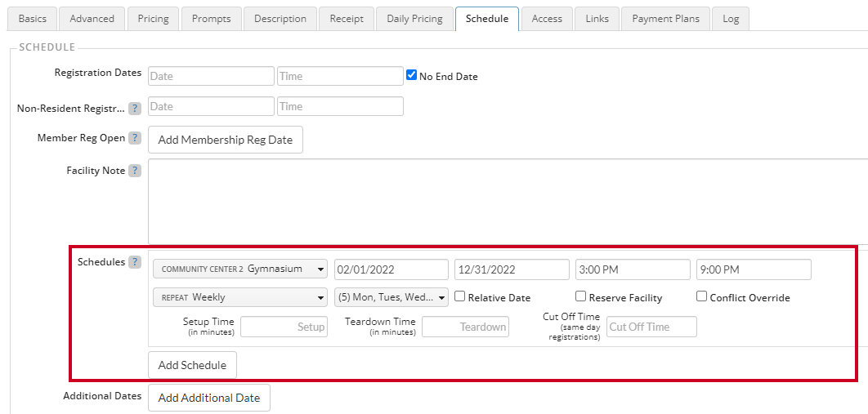This screenshot has width=868, height=414.
Task: Click the Non-Resident Registration time field
Action: pos(340,106)
